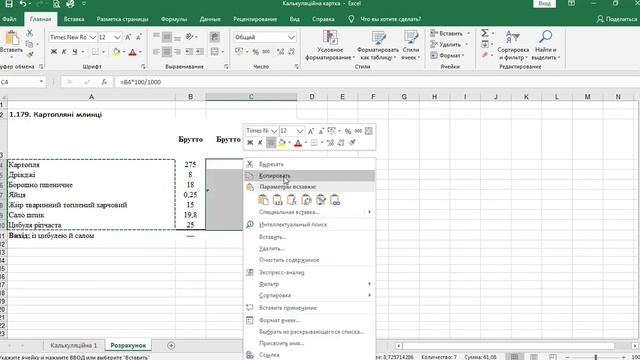Expand the Name Box dropdown arrow
This screenshot has height=360, width=640.
click(x=41, y=82)
